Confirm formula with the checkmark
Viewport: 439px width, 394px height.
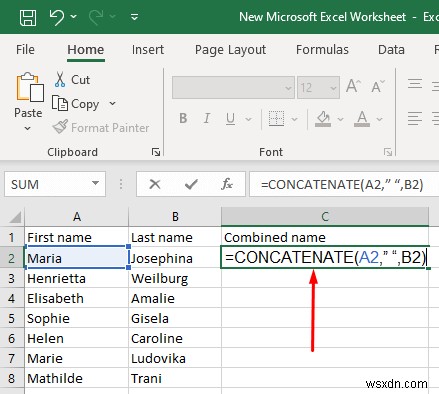(x=191, y=184)
